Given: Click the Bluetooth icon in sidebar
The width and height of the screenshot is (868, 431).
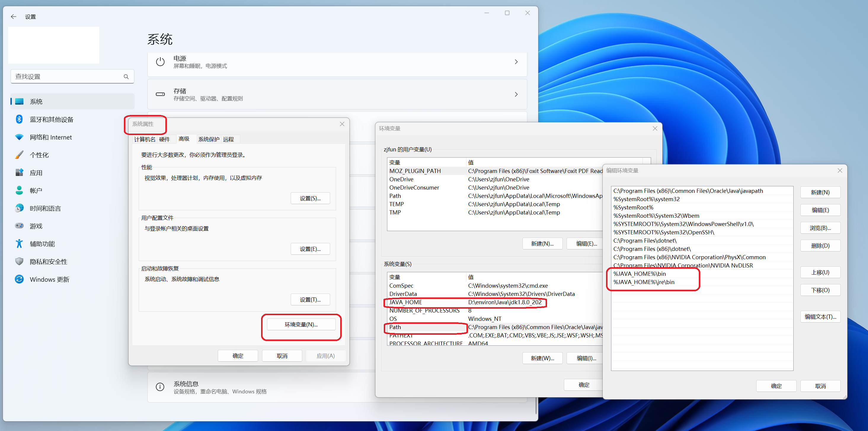Looking at the screenshot, I should 19,119.
